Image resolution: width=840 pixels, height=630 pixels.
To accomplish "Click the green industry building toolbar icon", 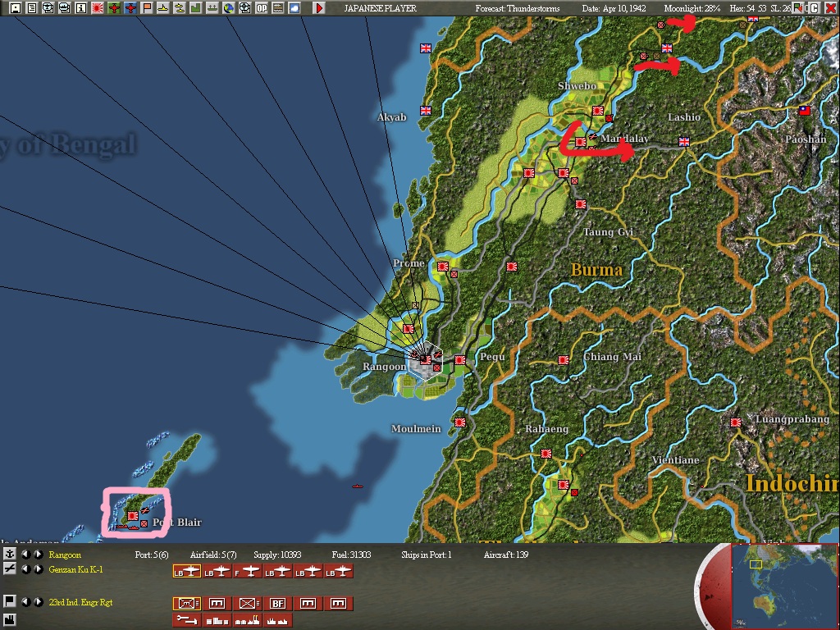I will (195, 8).
